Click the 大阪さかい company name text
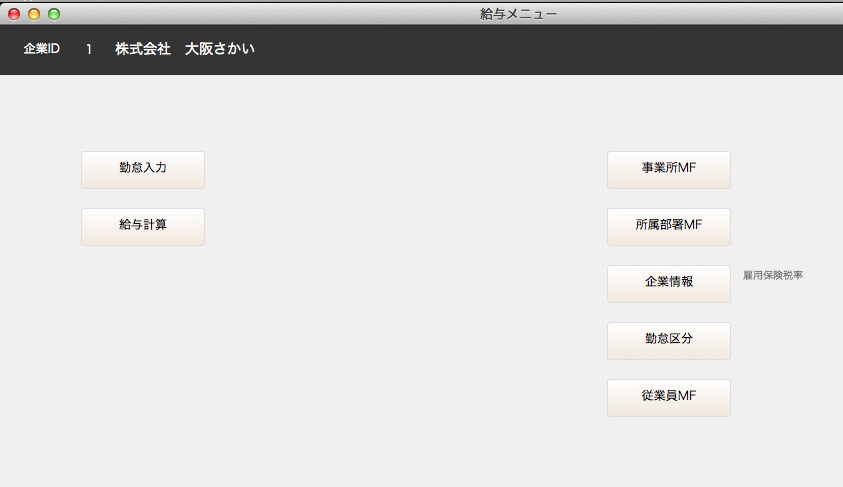The image size is (843, 487). 220,49
